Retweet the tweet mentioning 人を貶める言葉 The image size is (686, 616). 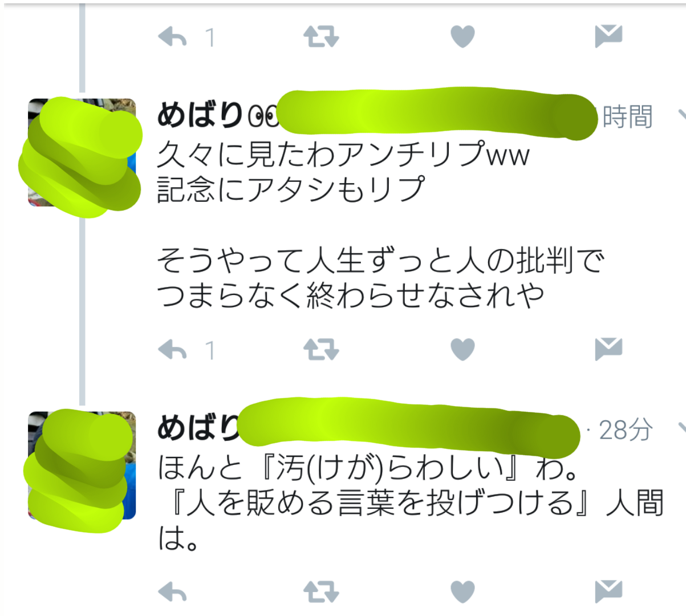pos(321,593)
